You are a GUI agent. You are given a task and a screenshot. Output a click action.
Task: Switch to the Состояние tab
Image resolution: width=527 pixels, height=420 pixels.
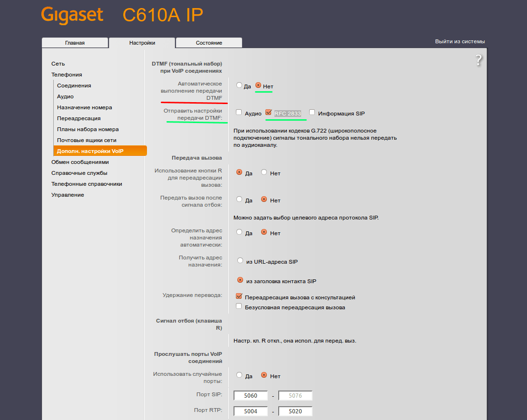209,43
